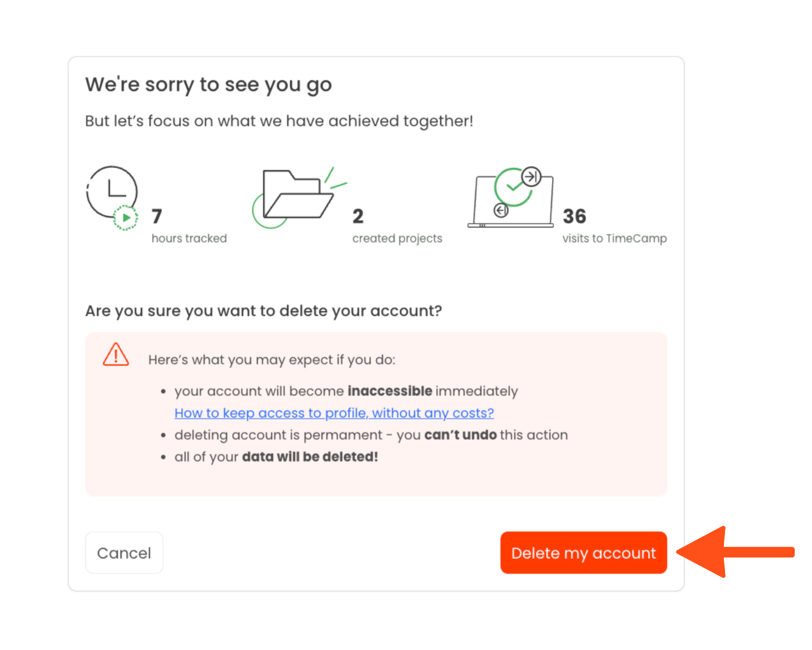Viewport: 812px width, 650px height.
Task: Click the red warning triangle icon
Action: pos(116,355)
